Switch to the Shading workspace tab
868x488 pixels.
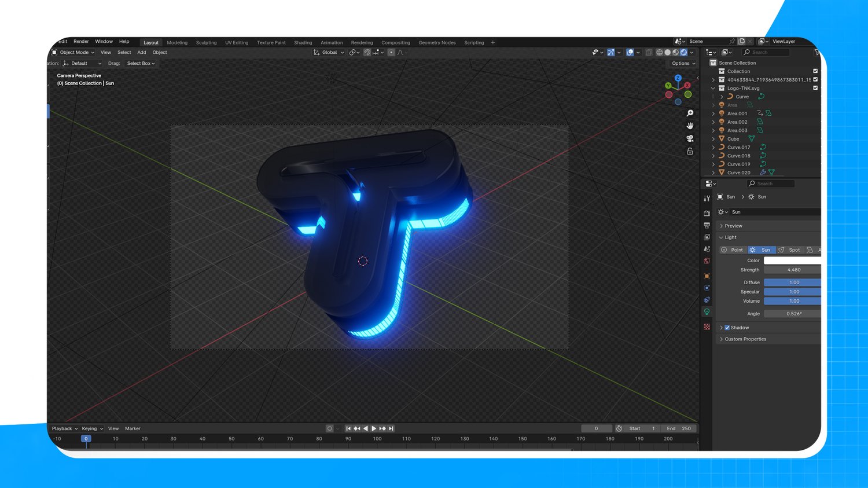(303, 42)
